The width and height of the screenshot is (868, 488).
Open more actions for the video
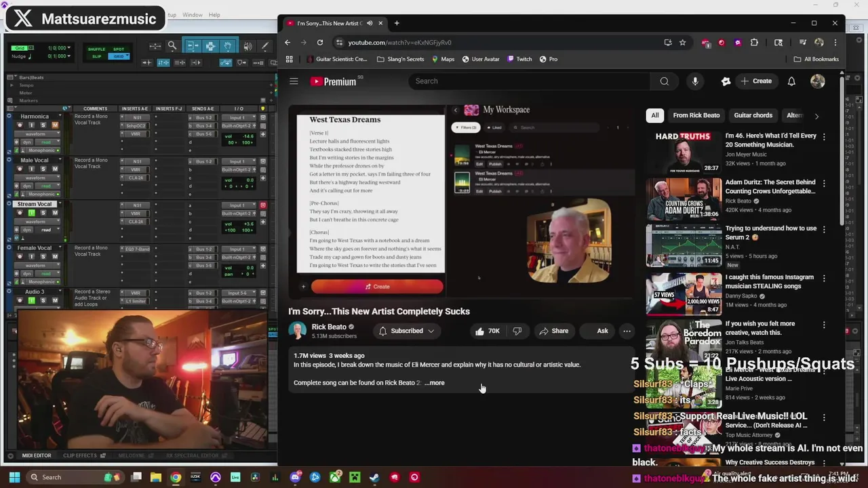(627, 331)
